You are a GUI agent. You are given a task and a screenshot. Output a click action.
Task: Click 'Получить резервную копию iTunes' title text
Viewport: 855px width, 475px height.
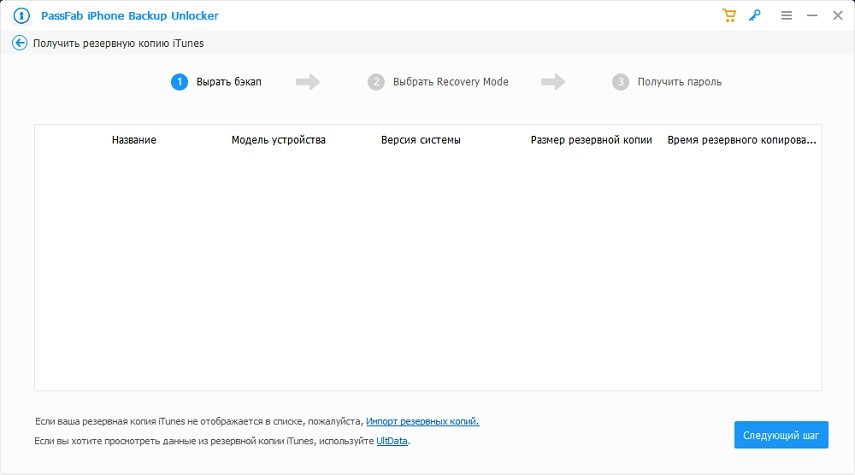coord(118,43)
